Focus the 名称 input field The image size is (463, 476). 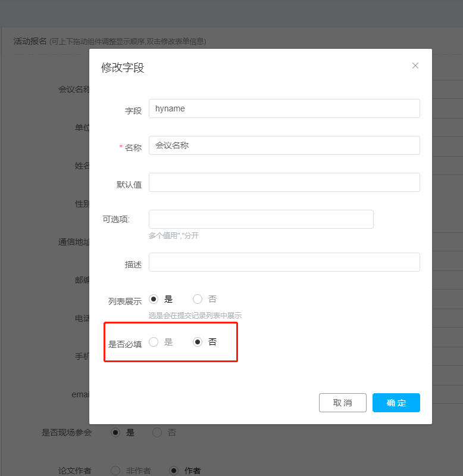(x=284, y=145)
